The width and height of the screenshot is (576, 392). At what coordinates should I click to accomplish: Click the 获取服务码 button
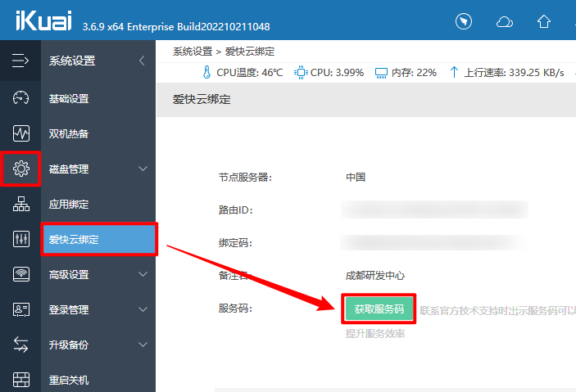pos(379,309)
